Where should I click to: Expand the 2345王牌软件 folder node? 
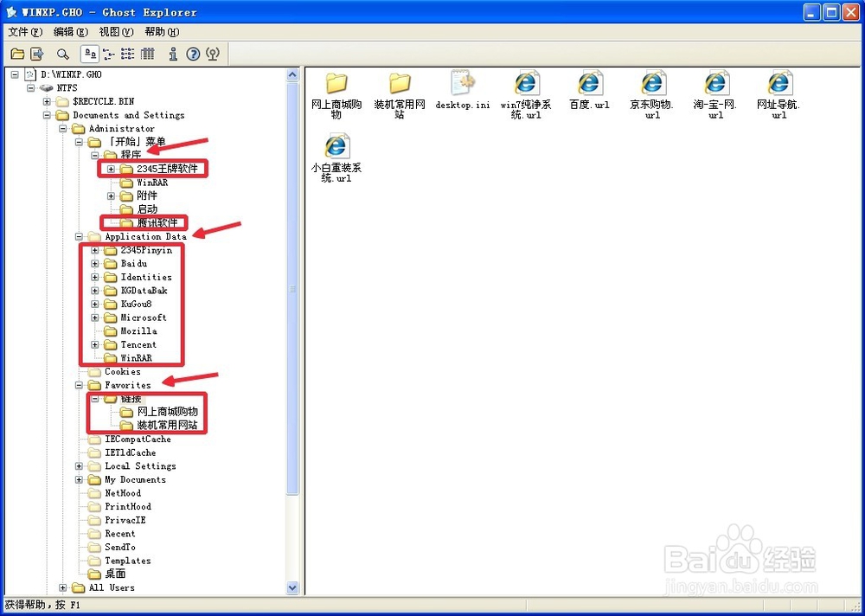111,169
